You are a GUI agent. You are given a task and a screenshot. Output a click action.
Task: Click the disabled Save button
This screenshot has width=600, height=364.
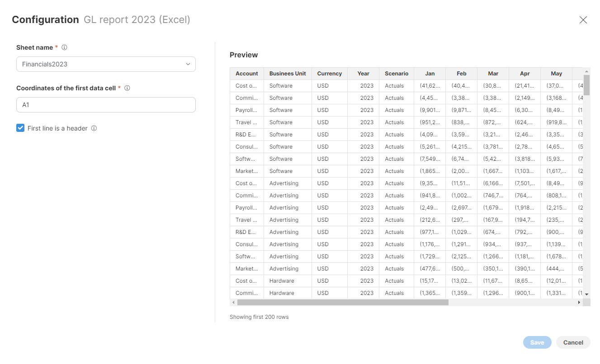click(537, 342)
